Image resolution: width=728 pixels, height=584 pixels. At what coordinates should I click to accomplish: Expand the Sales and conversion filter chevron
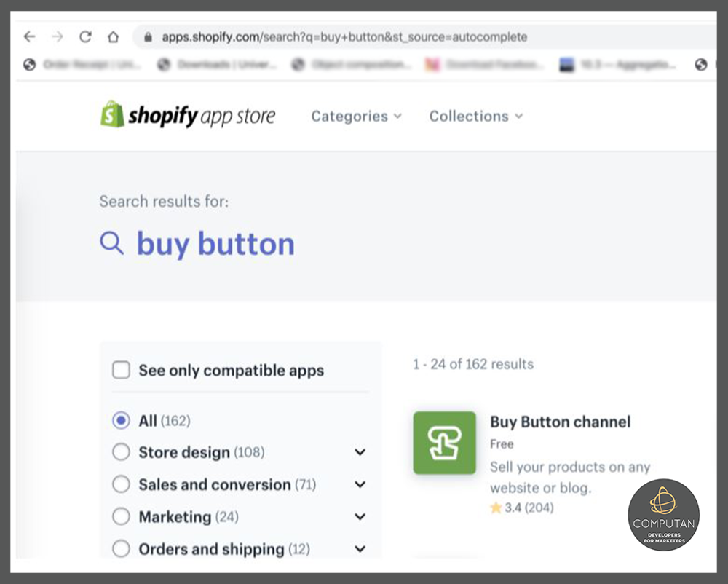click(x=360, y=484)
